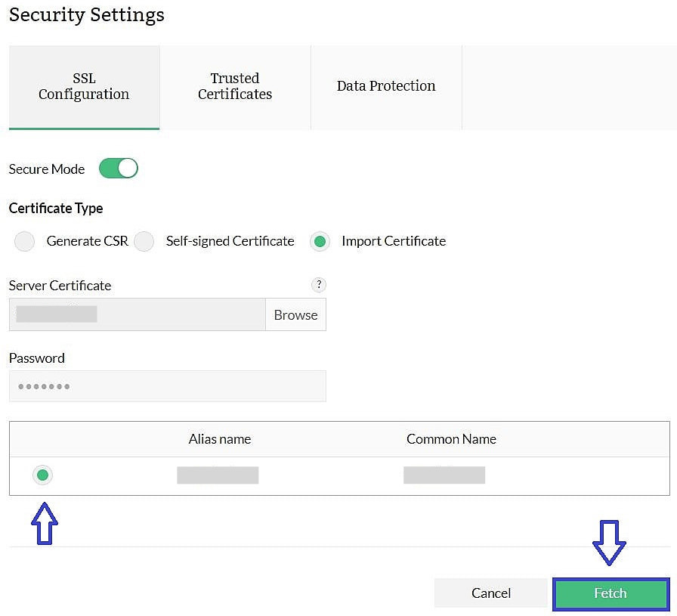Viewport: 677px width, 616px height.
Task: Click the Certificate Type section label
Action: coord(55,208)
